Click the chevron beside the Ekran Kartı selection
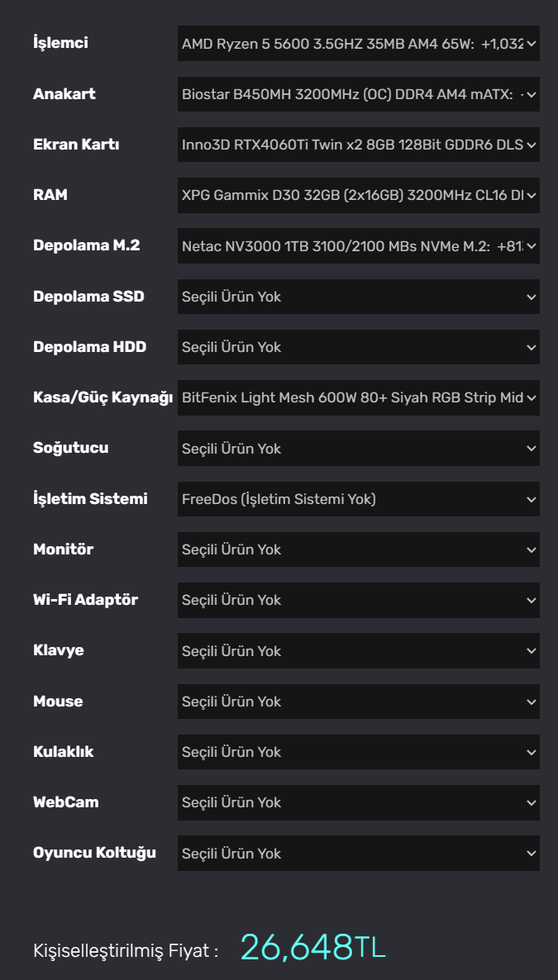This screenshot has width=558, height=980. click(x=532, y=145)
